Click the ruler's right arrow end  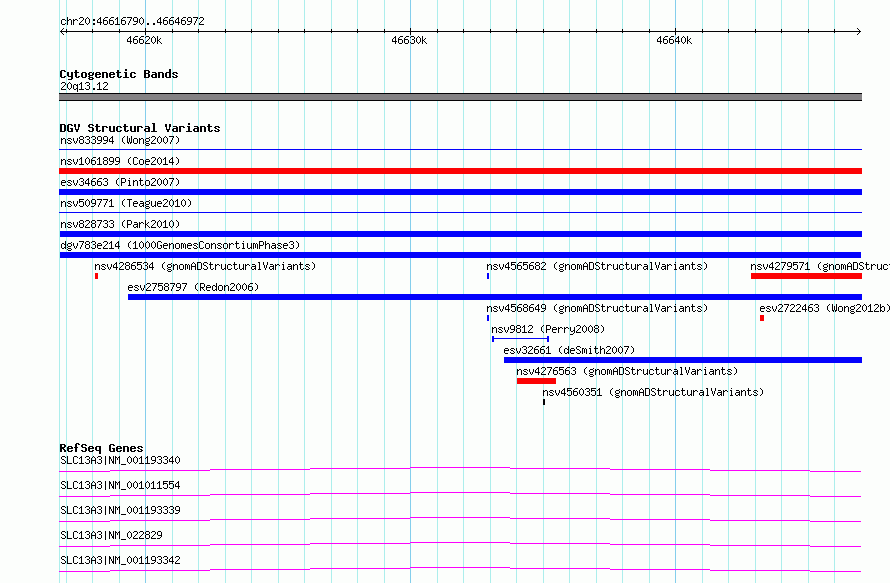(859, 31)
